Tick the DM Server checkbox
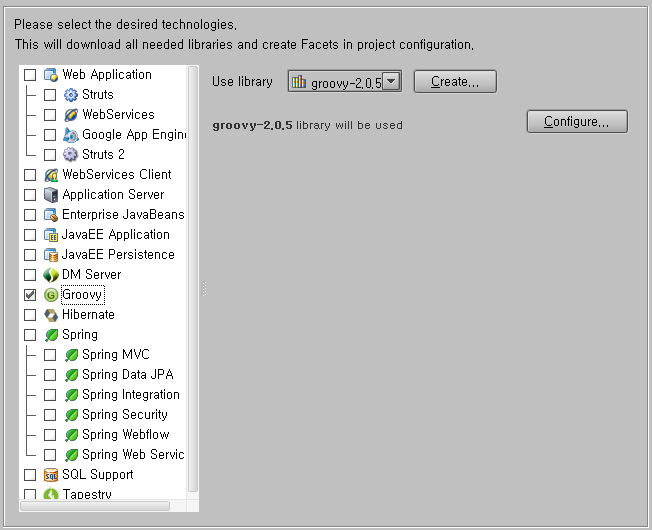 click(x=30, y=275)
